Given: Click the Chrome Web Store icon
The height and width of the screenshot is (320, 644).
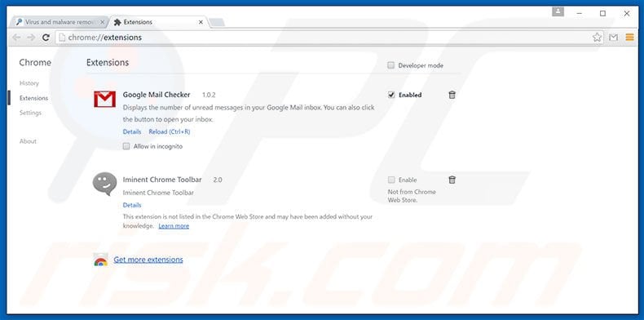Looking at the screenshot, I should coord(100,260).
